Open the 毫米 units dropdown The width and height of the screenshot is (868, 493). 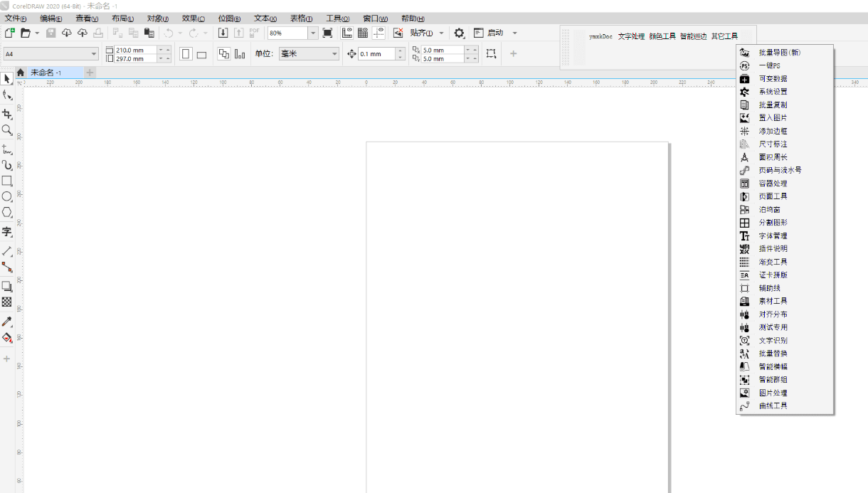(x=335, y=54)
